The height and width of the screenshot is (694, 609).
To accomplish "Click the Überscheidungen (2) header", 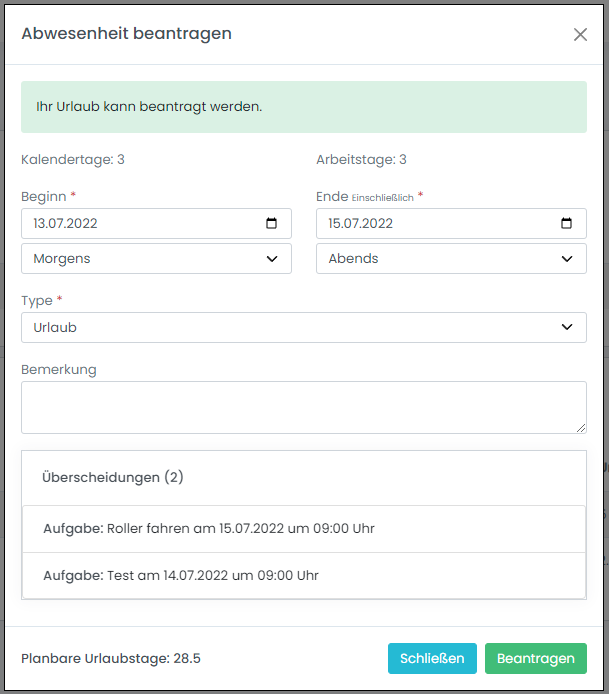I will pyautogui.click(x=113, y=478).
